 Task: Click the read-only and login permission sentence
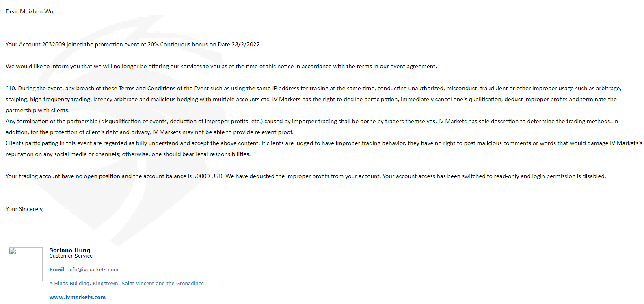[x=494, y=176]
